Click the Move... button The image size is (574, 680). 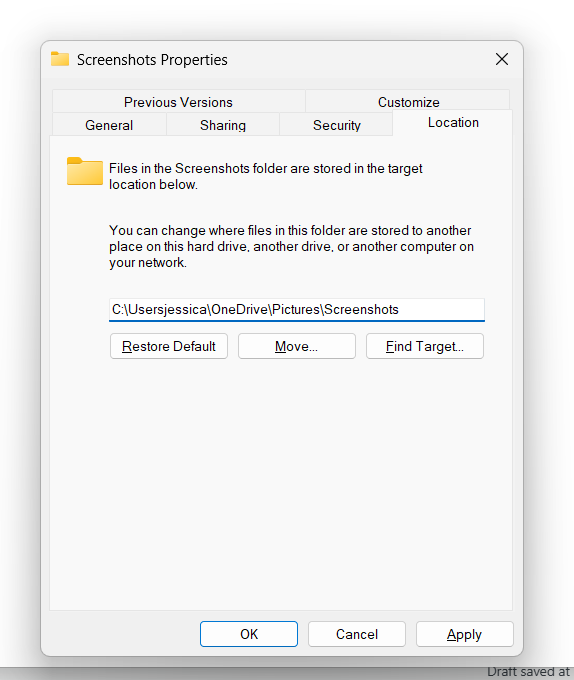(x=297, y=346)
